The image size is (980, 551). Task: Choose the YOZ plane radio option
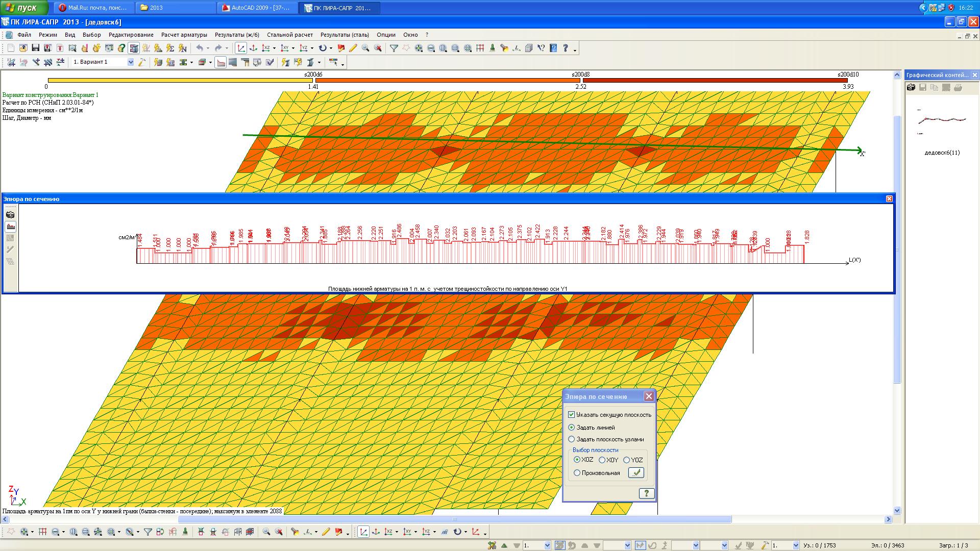coord(626,460)
